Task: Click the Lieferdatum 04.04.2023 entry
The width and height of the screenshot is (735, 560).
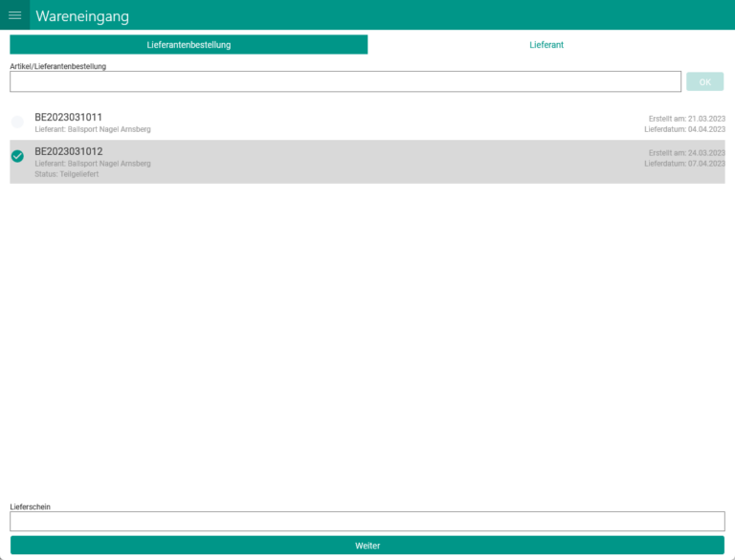Action: tap(684, 129)
